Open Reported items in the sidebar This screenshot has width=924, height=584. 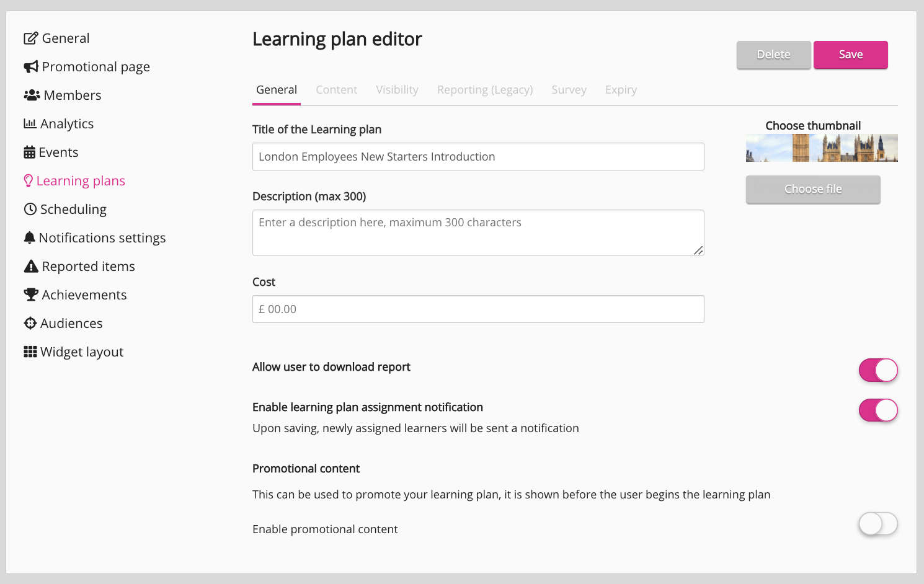coord(88,267)
